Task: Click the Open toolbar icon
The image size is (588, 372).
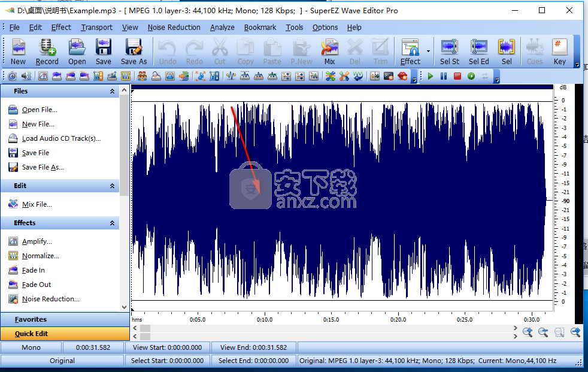Action: tap(77, 52)
